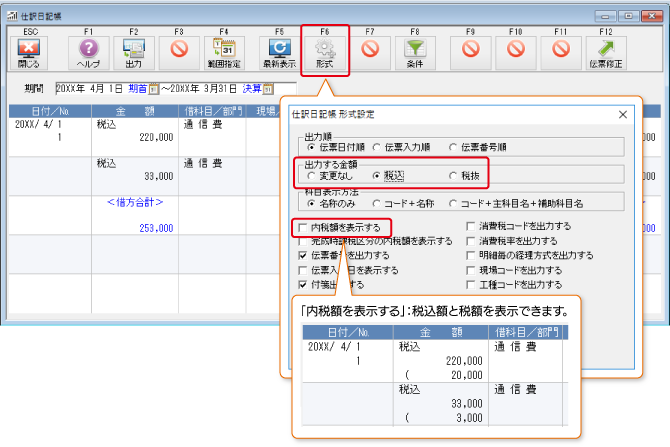The height and width of the screenshot is (447, 670).
Task: Check 消費税コードを出力する option
Action: point(470,227)
